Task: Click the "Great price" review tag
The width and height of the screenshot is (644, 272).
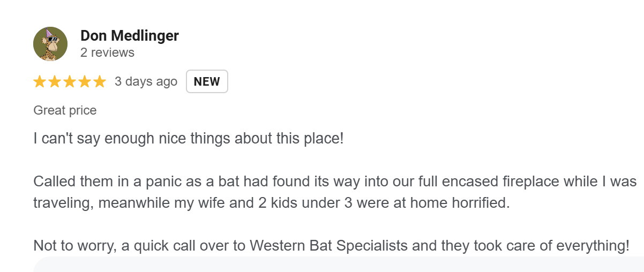Action: click(x=65, y=111)
